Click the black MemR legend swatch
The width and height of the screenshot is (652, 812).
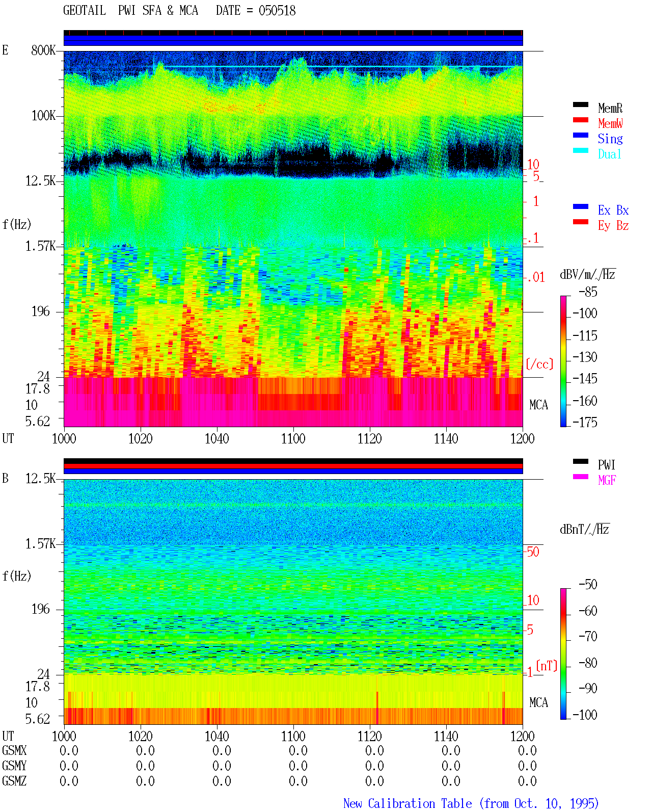[580, 105]
